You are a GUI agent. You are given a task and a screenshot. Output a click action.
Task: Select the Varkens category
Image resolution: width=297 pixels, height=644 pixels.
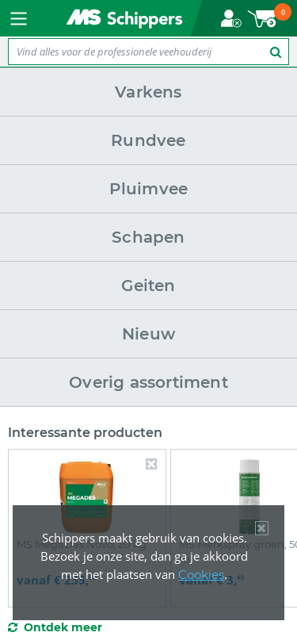click(x=149, y=92)
